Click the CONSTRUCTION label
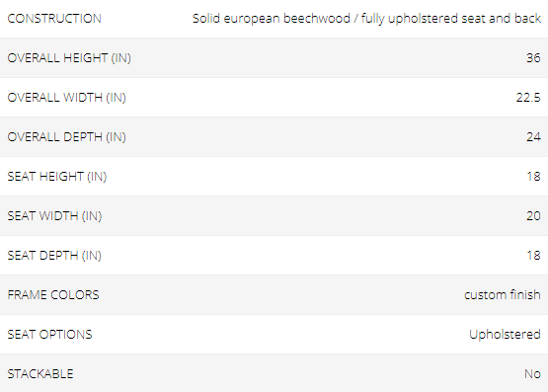 coord(54,19)
